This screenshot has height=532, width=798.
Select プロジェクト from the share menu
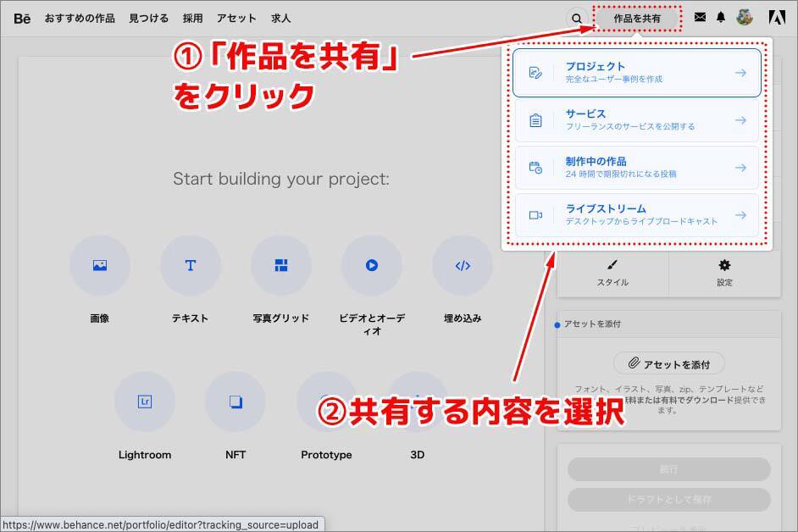click(x=637, y=73)
